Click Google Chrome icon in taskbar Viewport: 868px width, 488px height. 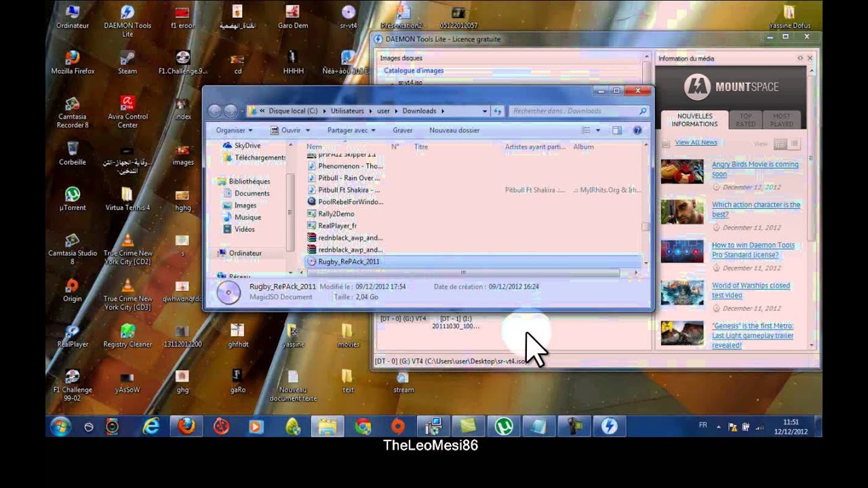pos(363,426)
